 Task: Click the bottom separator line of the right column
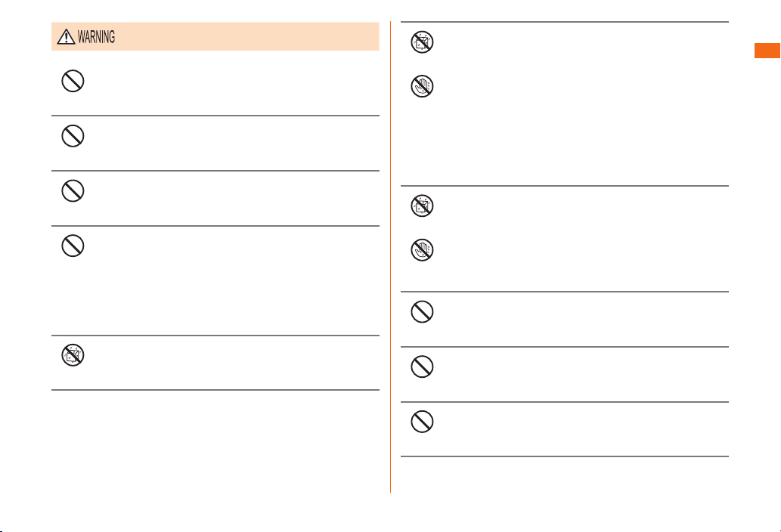click(565, 456)
